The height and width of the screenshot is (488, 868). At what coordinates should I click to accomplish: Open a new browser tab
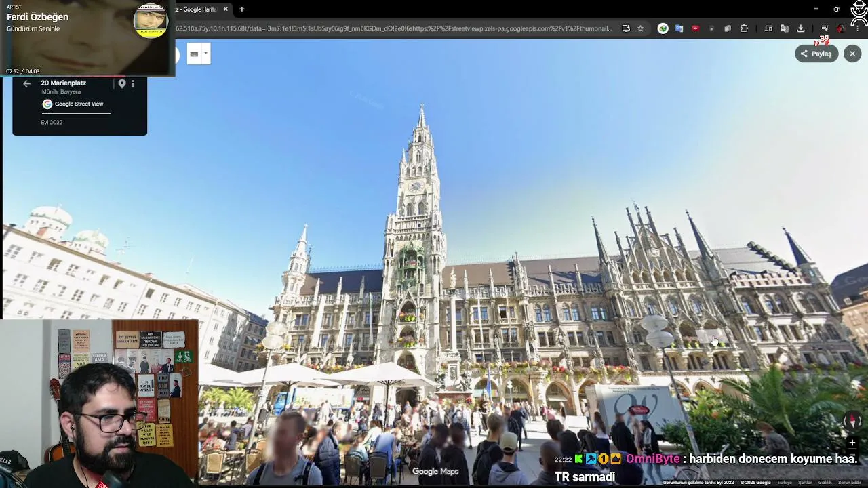tap(242, 9)
